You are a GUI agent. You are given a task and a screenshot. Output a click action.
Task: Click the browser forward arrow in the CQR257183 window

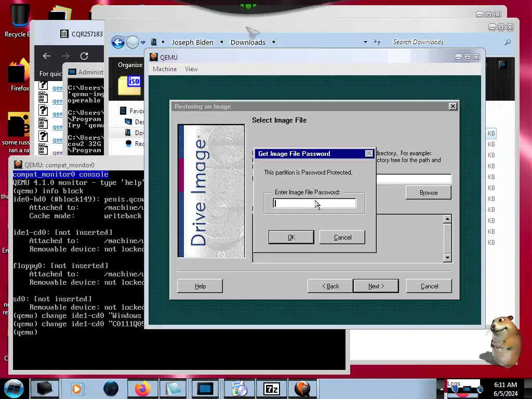point(65,56)
